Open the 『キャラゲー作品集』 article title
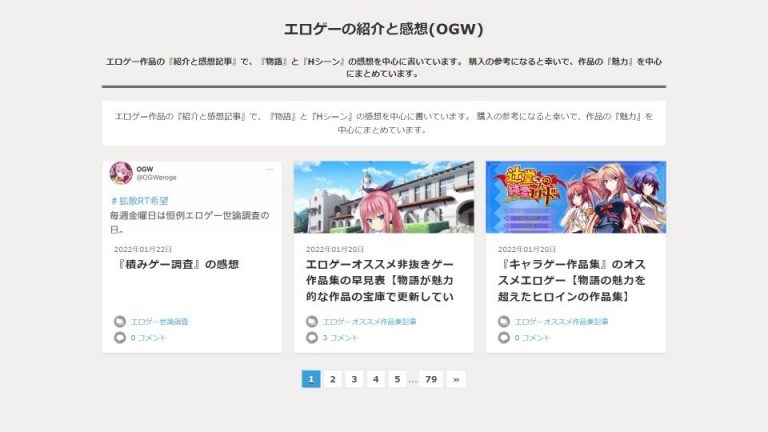Screen dimensions: 768x432 [x=572, y=280]
